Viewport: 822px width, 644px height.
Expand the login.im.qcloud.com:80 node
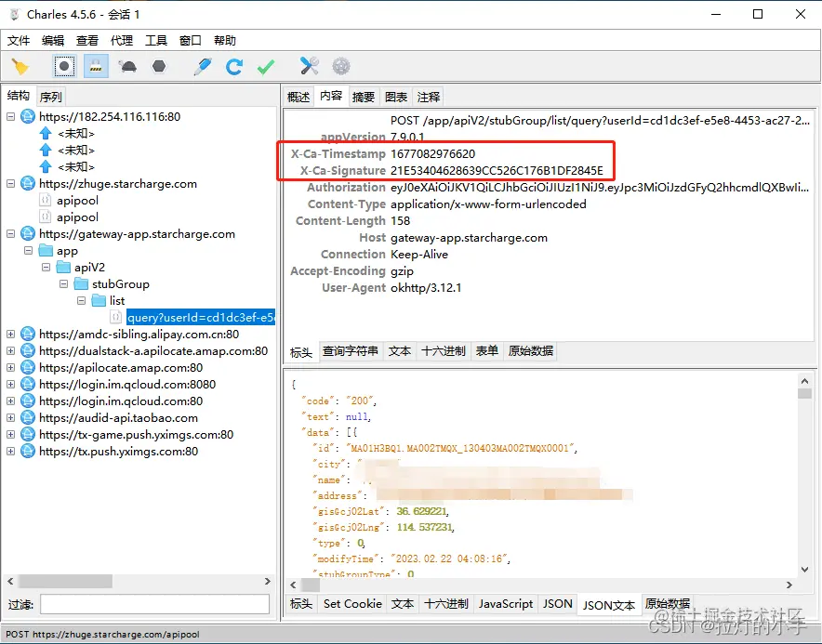10,401
